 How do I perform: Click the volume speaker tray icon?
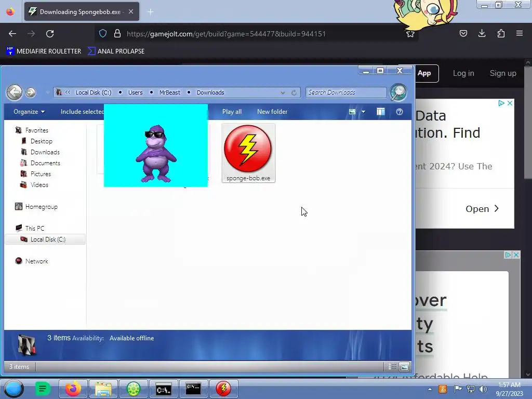483,389
